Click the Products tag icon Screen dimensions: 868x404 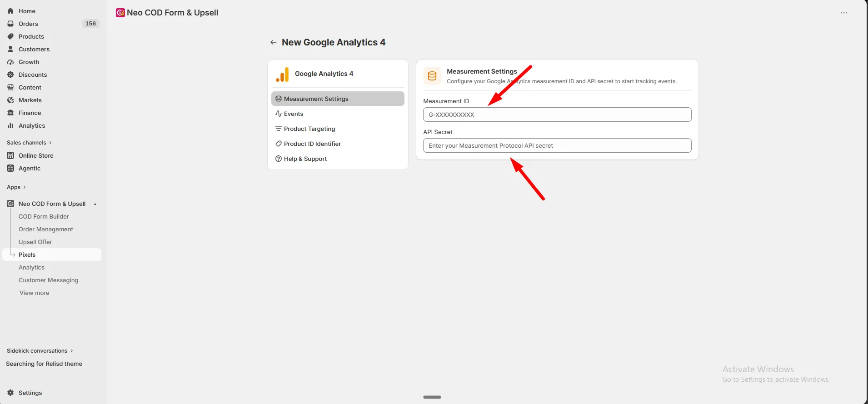tap(10, 36)
